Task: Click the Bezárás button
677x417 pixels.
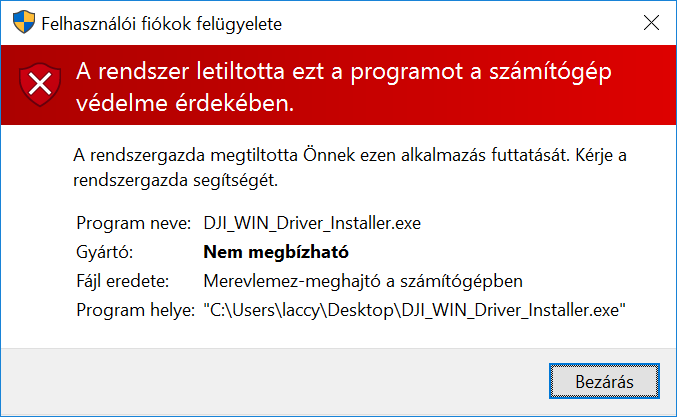Action: [x=604, y=381]
